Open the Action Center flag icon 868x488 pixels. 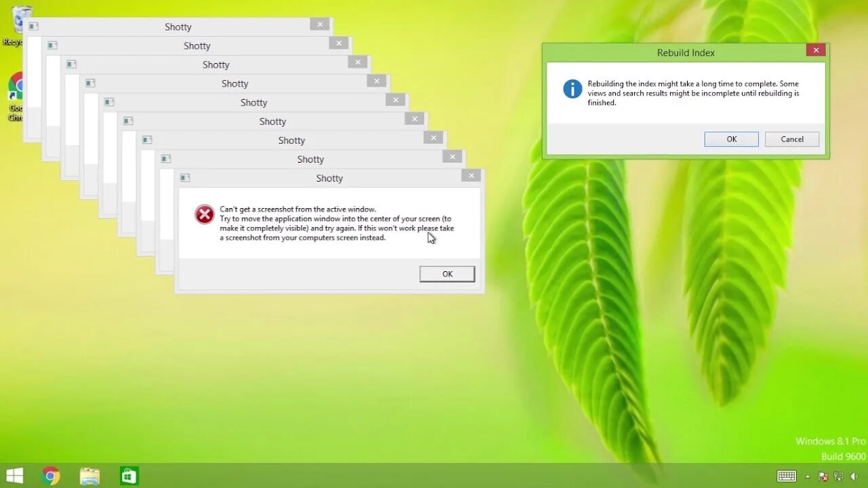point(823,476)
